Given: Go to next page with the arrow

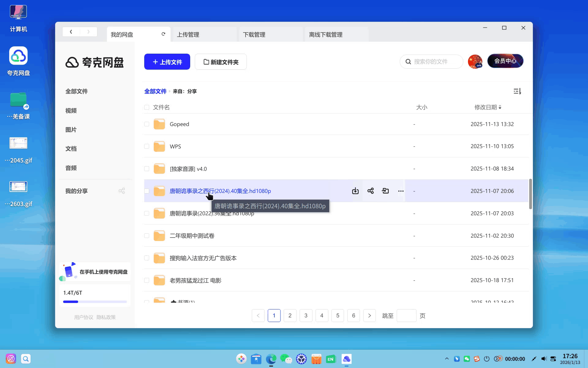Looking at the screenshot, I should pyautogui.click(x=369, y=315).
